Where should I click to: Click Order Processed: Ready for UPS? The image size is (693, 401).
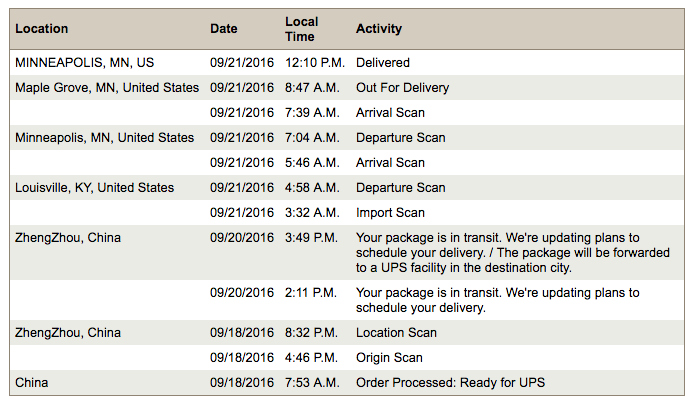[450, 382]
